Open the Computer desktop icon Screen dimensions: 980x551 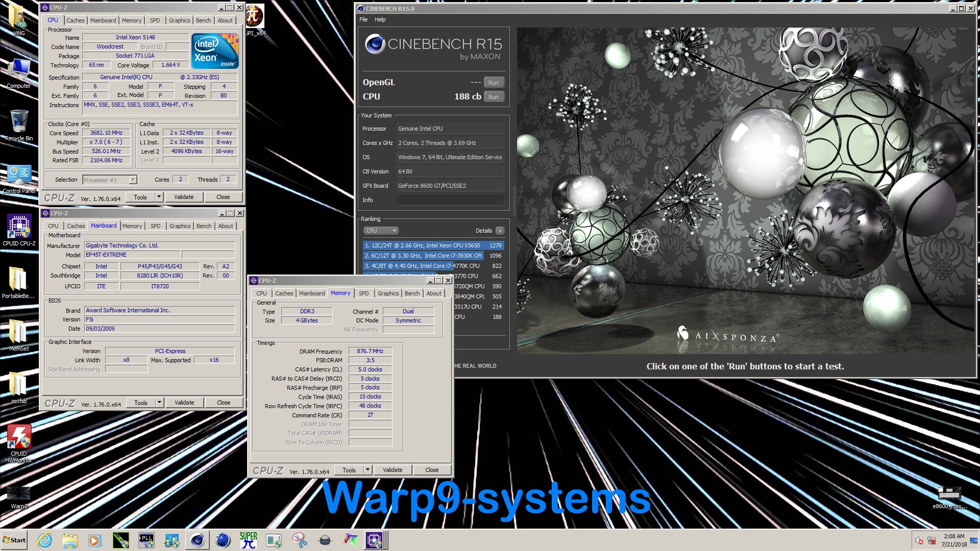[18, 72]
